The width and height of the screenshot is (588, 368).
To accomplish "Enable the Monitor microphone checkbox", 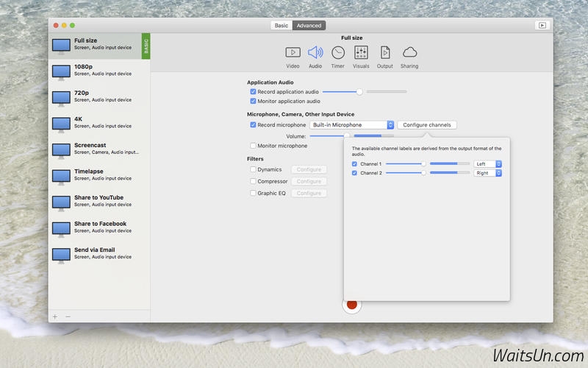I will [253, 146].
